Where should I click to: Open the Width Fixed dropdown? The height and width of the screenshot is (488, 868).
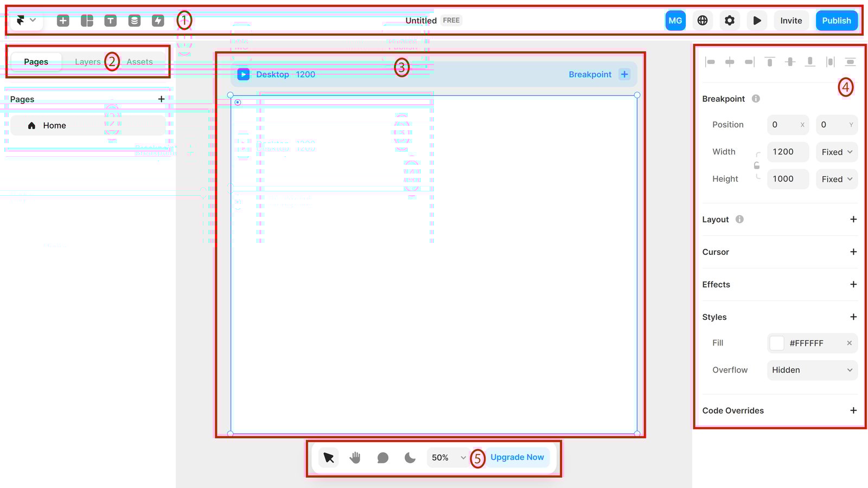[836, 152]
